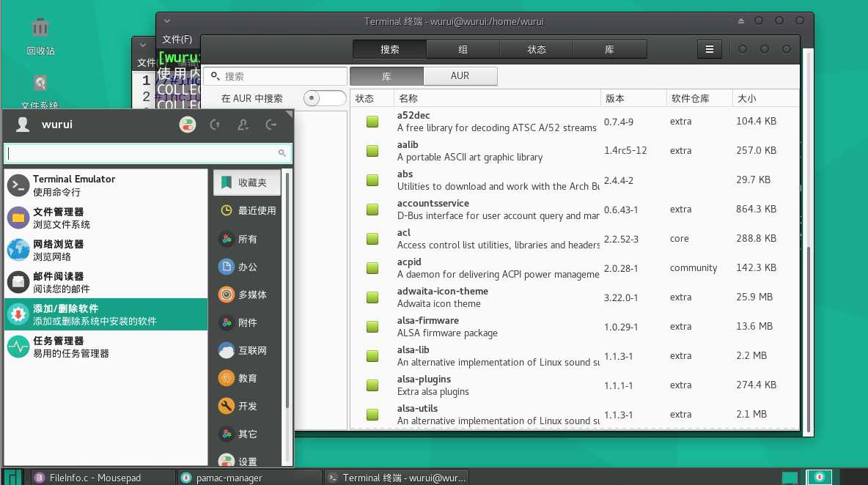Viewport: 868px width, 485px height.
Task: Open the File System desktop icon
Action: pyautogui.click(x=40, y=84)
